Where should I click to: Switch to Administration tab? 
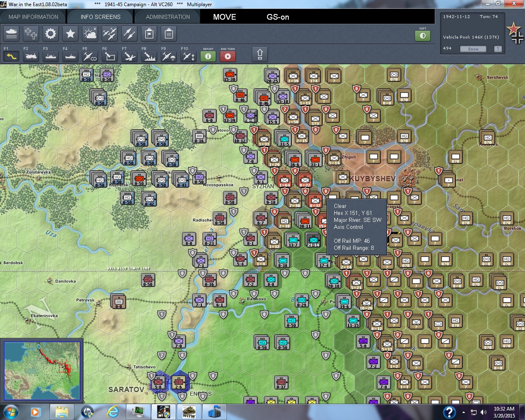point(168,17)
